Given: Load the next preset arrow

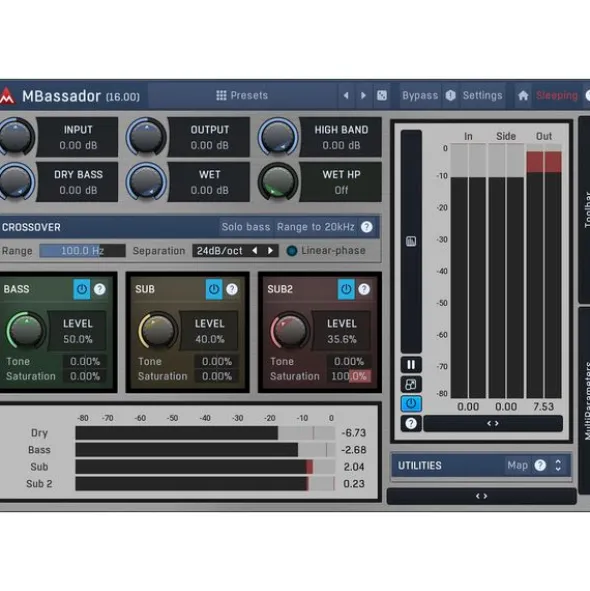Looking at the screenshot, I should 363,96.
